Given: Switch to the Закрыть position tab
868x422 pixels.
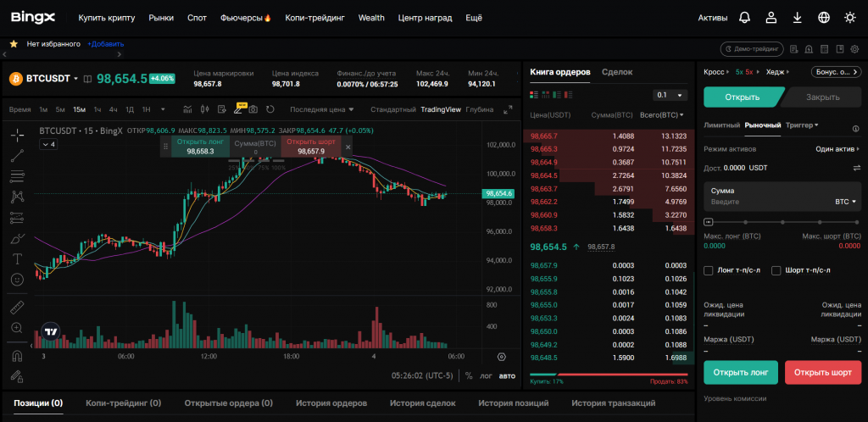Looking at the screenshot, I should click(x=822, y=97).
